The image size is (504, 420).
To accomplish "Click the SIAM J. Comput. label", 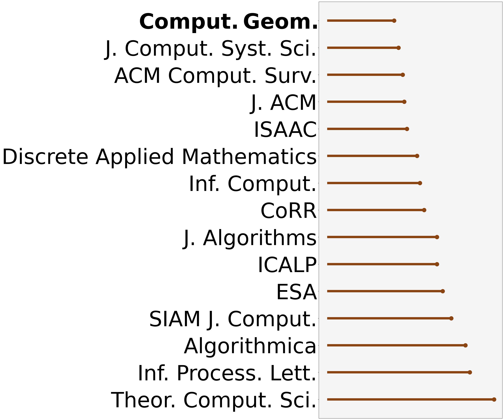I will pos(233,319).
